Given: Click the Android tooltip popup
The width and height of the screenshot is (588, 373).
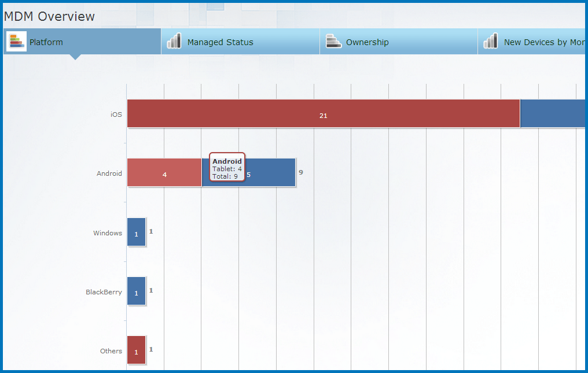Looking at the screenshot, I should tap(227, 167).
